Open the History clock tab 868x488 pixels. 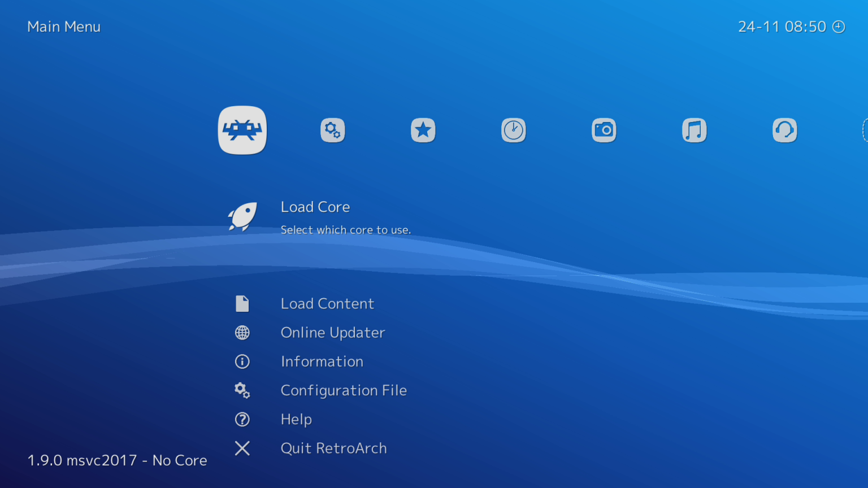click(x=513, y=130)
